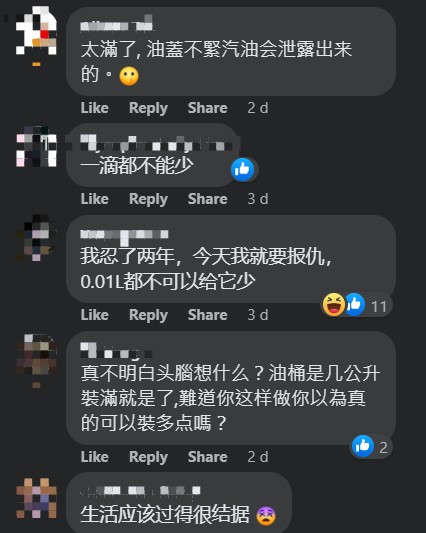Click thumbs-up reaction on 一滴都不能少 comment

pyautogui.click(x=242, y=169)
